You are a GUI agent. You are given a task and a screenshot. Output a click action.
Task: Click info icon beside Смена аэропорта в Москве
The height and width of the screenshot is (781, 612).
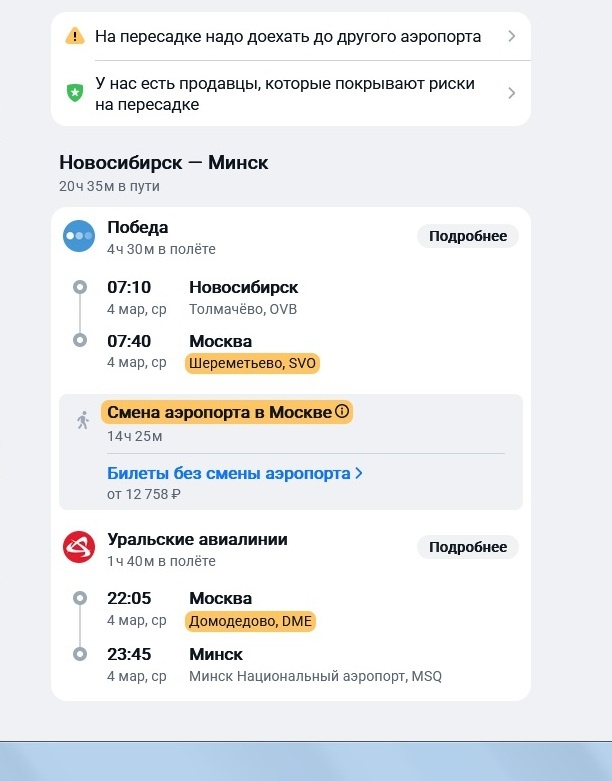click(342, 411)
